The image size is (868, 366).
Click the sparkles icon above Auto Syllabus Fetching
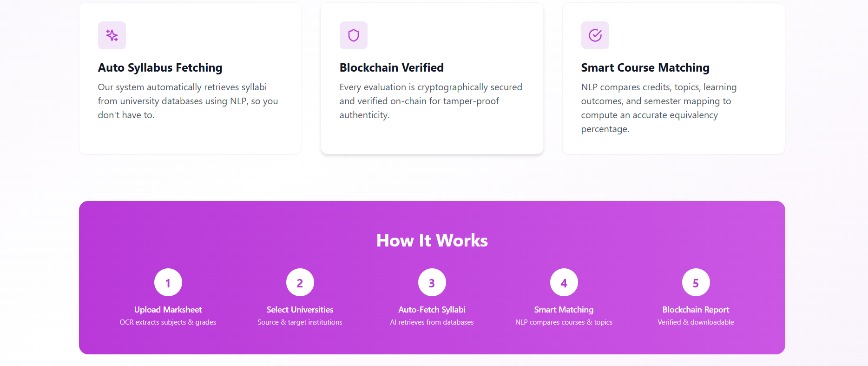pyautogui.click(x=112, y=35)
